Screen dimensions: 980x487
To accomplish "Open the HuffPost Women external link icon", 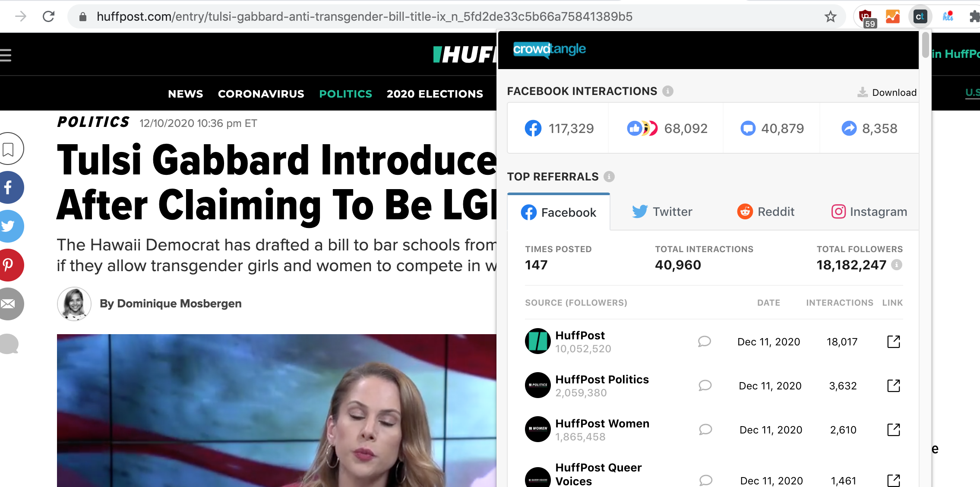I will [893, 430].
